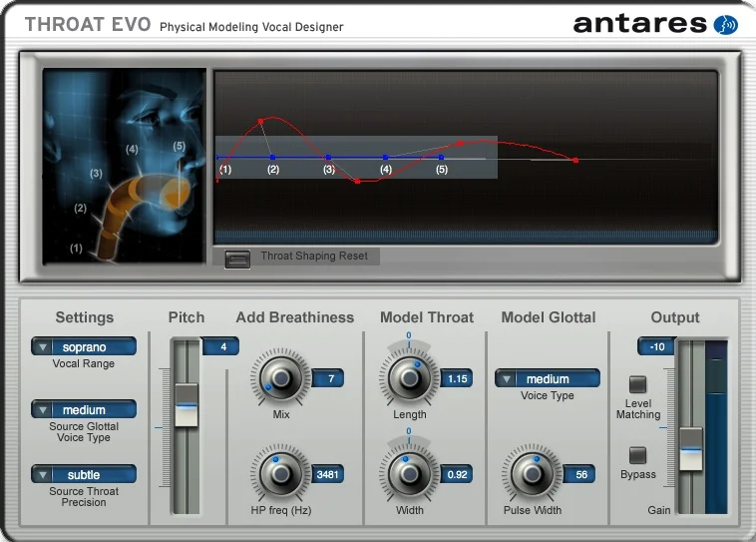Click blue throat point (2) on graph
756x542 pixels.
pos(273,158)
